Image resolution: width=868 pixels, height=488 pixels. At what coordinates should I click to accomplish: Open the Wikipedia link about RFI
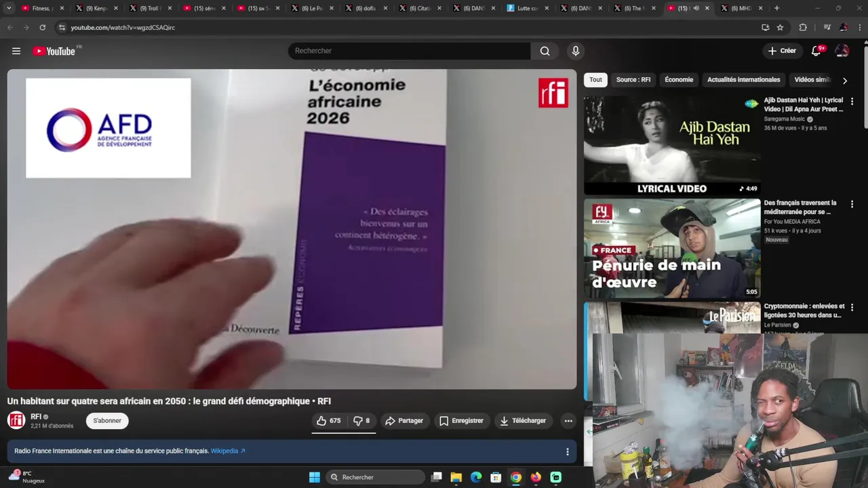228,451
